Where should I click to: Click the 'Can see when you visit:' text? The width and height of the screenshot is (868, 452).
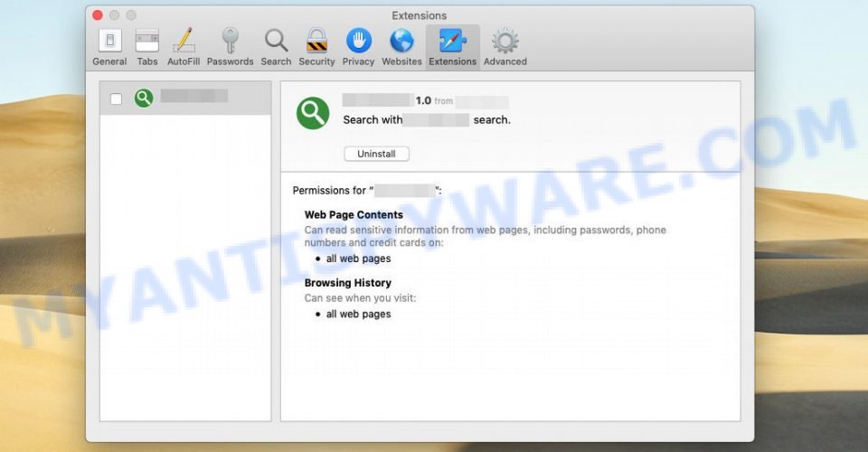coord(360,298)
